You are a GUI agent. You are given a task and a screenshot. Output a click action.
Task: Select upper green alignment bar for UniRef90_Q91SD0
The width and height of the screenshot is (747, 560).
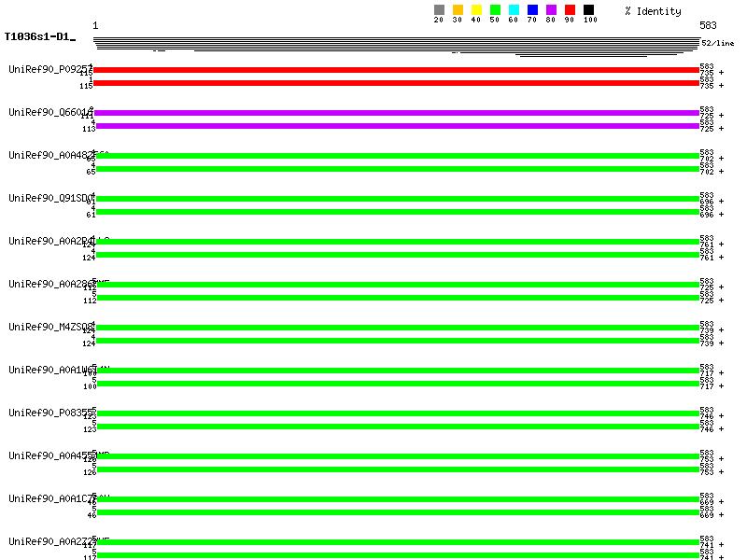pyautogui.click(x=396, y=199)
